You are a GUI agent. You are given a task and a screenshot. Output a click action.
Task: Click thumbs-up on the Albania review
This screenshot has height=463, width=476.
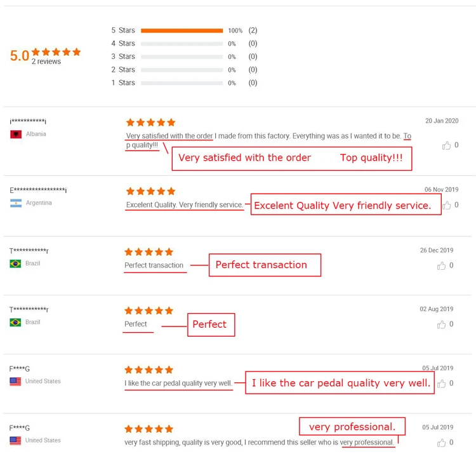point(447,145)
